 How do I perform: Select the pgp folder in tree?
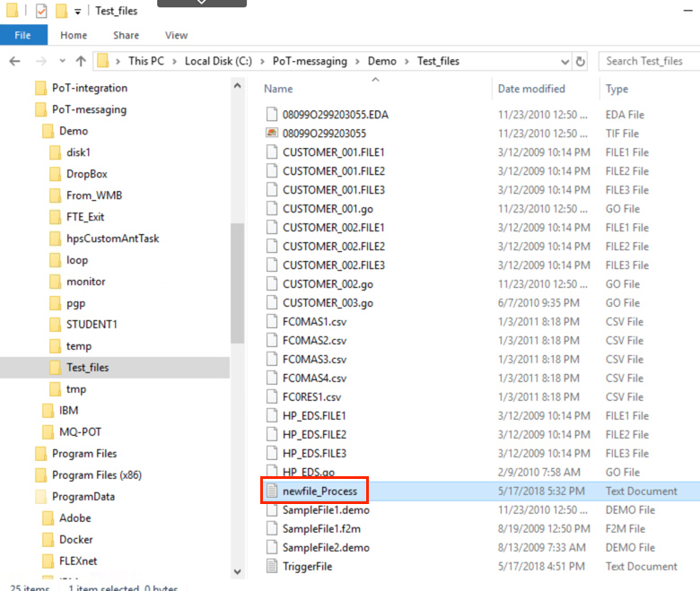click(75, 303)
